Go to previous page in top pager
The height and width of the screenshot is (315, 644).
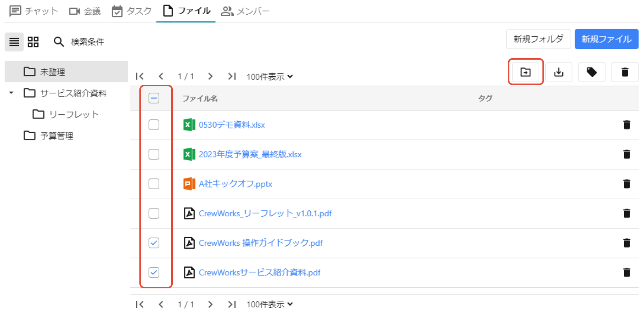161,76
